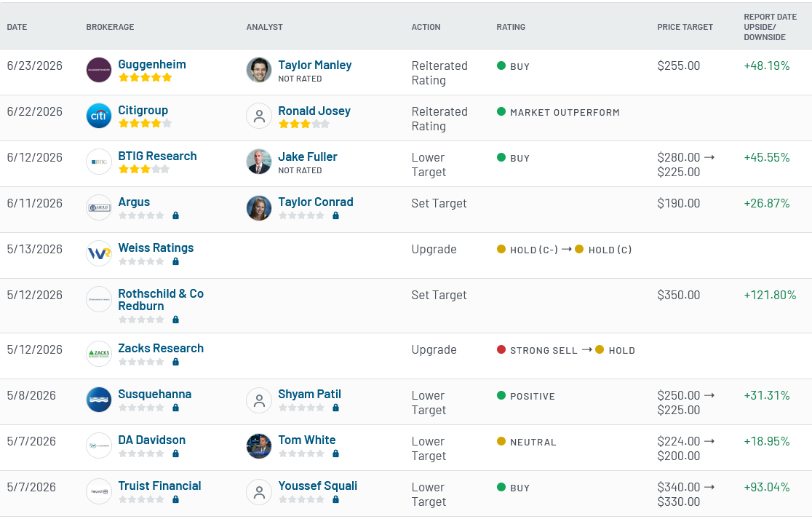This screenshot has width=812, height=519.
Task: Click the Weiss Ratings logo icon
Action: click(99, 253)
